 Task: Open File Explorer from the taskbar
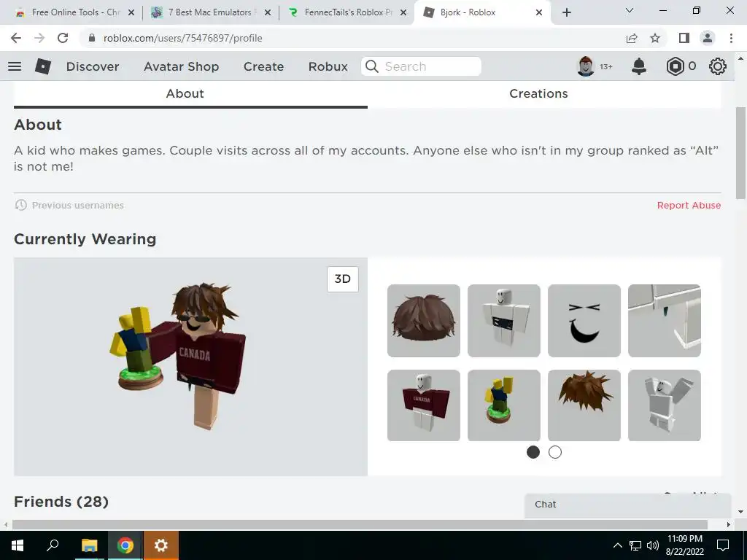click(x=89, y=545)
